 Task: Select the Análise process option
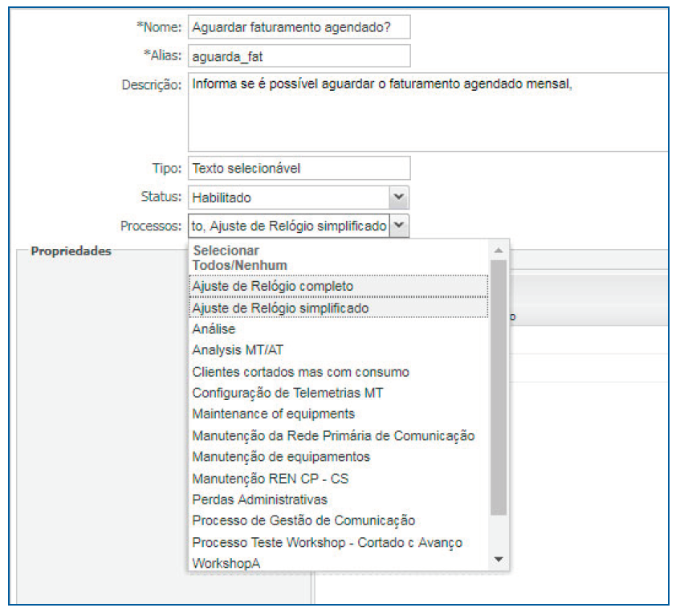click(x=214, y=329)
